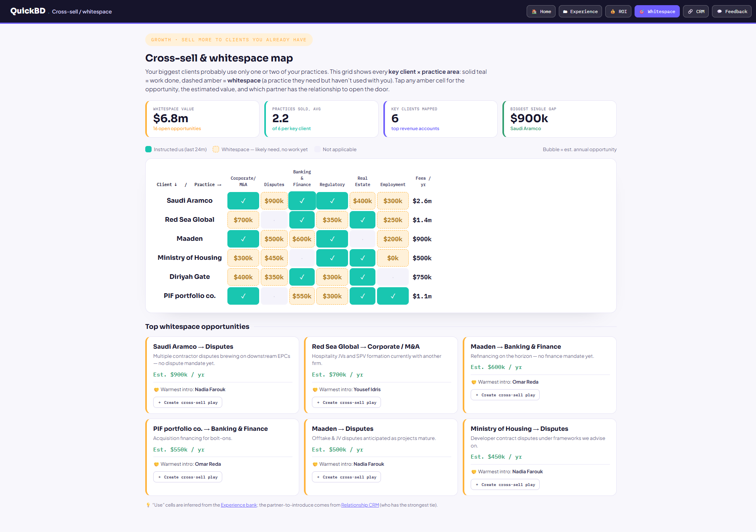Click the 'Key clients mapped' stat card
Screen dimensions: 756x532
[441, 119]
